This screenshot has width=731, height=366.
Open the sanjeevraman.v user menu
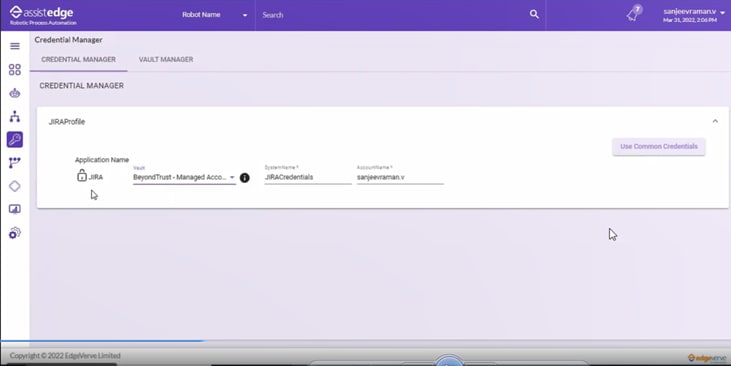(x=694, y=15)
